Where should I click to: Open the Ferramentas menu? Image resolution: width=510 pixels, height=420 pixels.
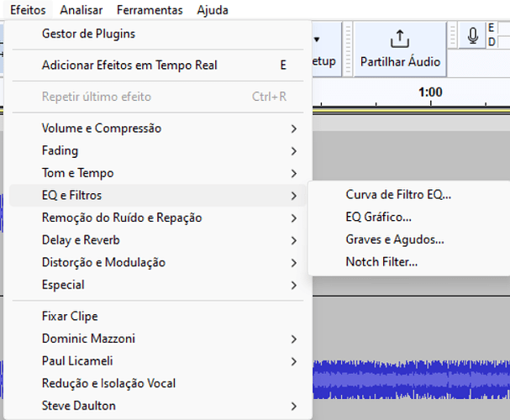pyautogui.click(x=150, y=10)
